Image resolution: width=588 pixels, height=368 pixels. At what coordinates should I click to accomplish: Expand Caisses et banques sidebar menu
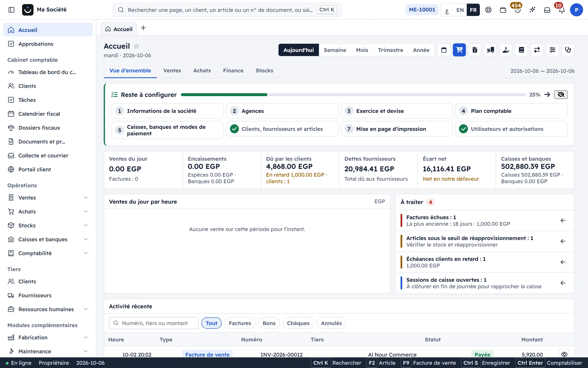click(x=48, y=239)
